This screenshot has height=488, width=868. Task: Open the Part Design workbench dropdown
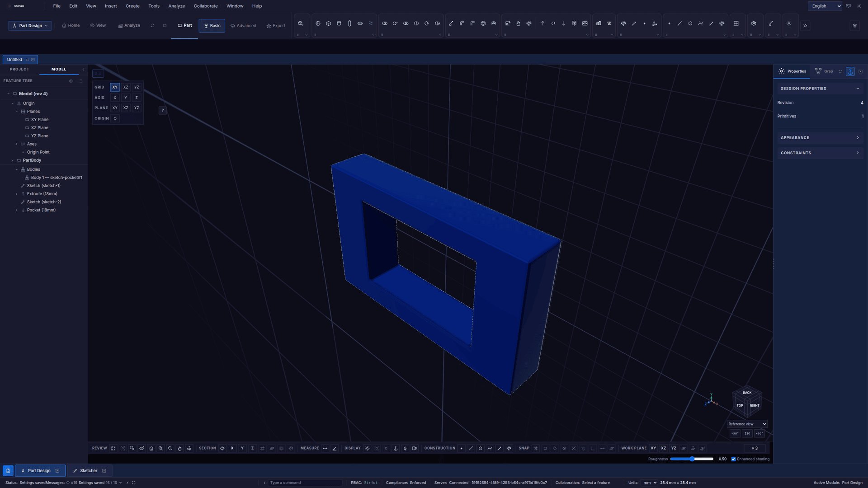(x=30, y=26)
